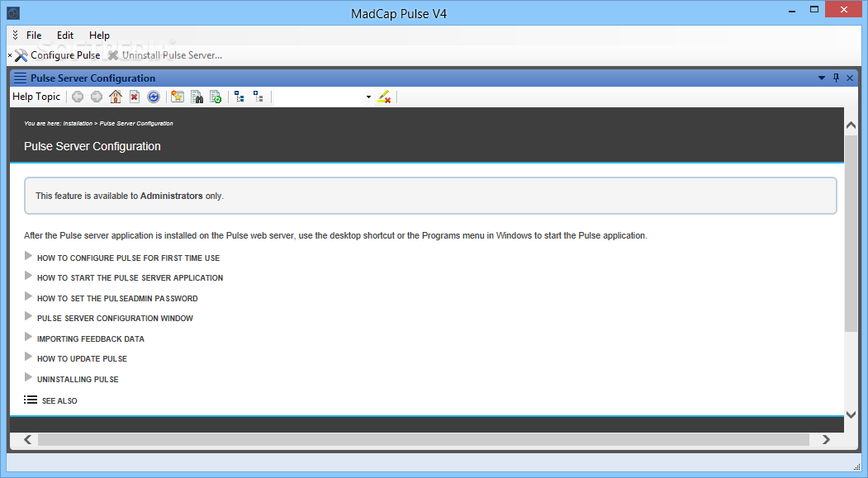Open the toolbar search combo box dropdown

[x=368, y=97]
